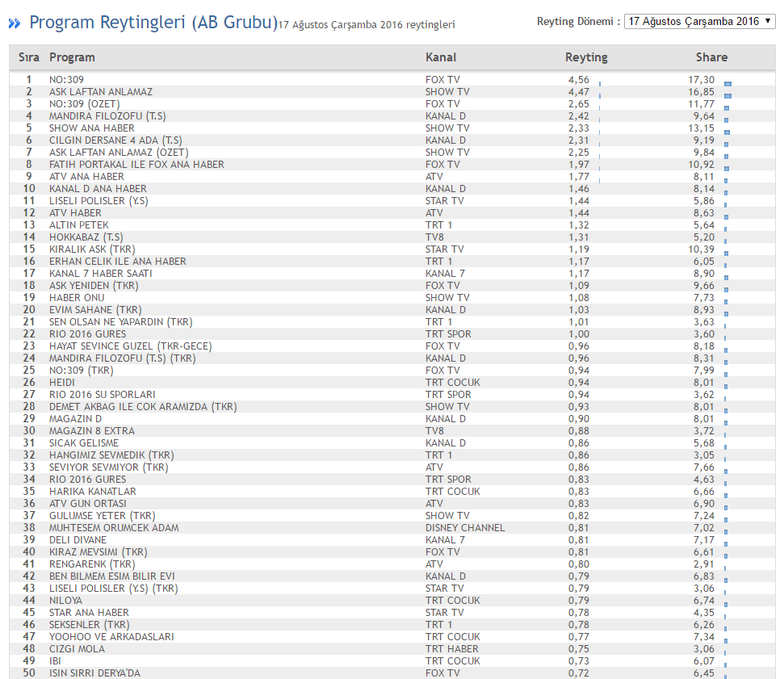The width and height of the screenshot is (784, 679).
Task: Click ATV HABER program name
Action: [75, 213]
